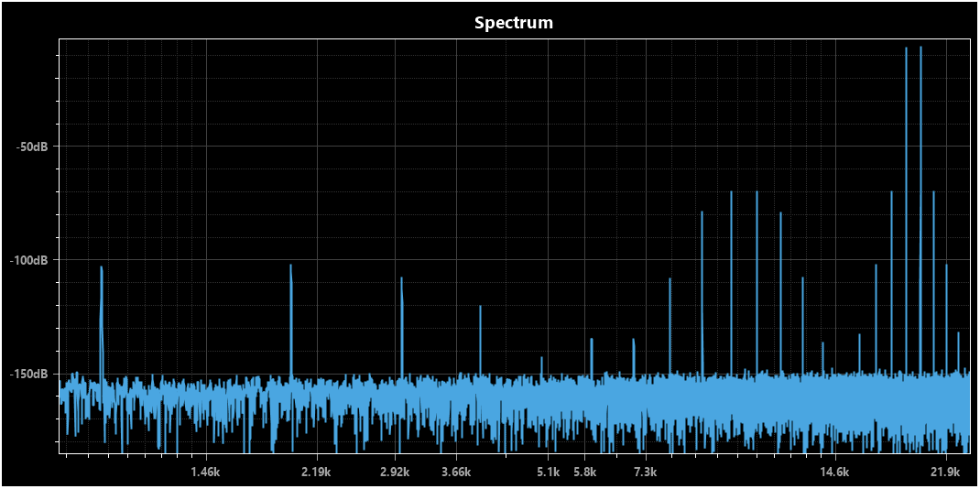Click the 5.8k frequency label
980x489 pixels.
point(583,472)
